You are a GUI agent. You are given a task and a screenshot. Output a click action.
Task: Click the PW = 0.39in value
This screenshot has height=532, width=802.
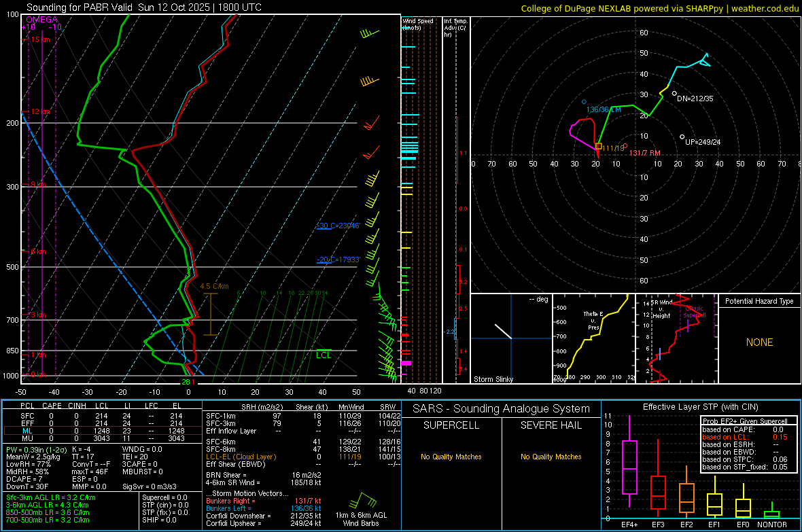pyautogui.click(x=36, y=450)
